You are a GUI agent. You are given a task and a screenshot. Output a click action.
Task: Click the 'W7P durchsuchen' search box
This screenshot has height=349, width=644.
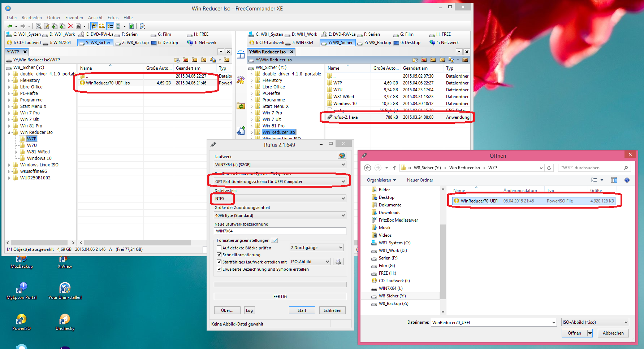pos(594,168)
